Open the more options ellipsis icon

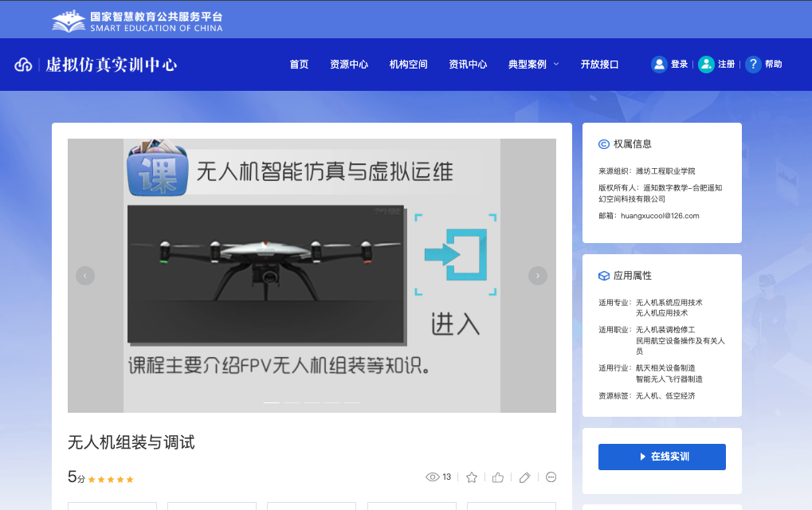point(551,477)
